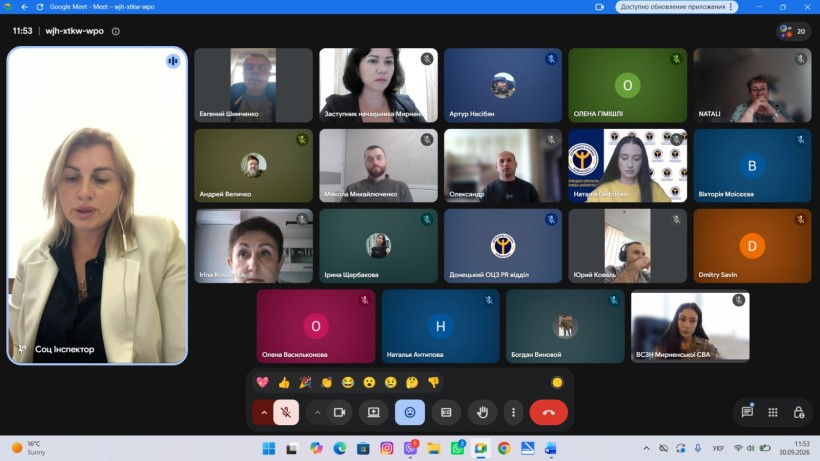
Task: Select Евгений Шевченко video tile
Action: pos(254,85)
